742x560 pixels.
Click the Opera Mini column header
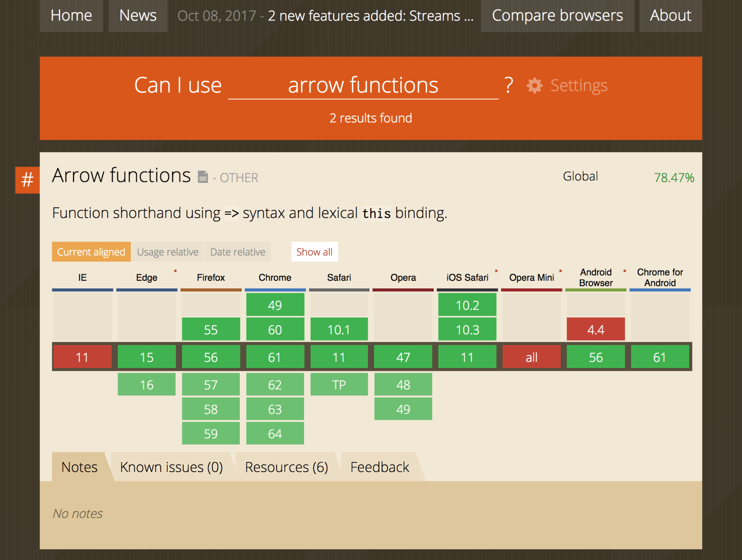click(x=532, y=278)
